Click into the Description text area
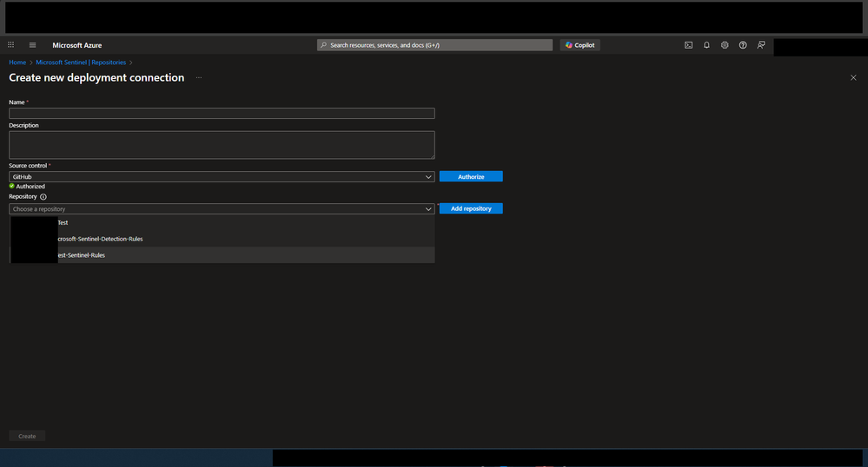The height and width of the screenshot is (467, 868). pyautogui.click(x=222, y=145)
